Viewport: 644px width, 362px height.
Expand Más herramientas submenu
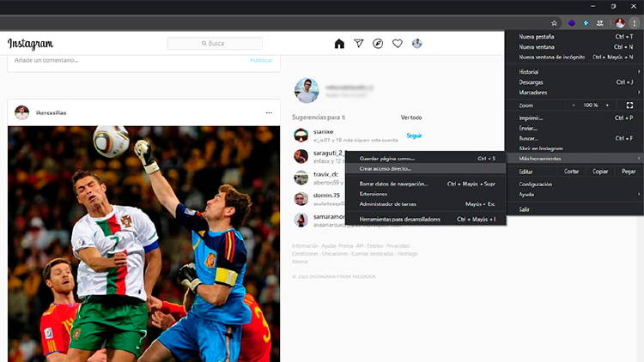point(574,159)
